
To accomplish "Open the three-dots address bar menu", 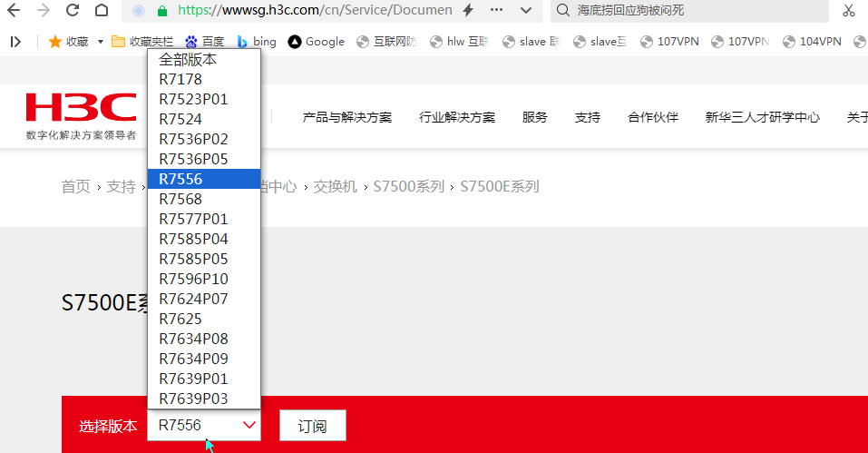I will point(496,10).
